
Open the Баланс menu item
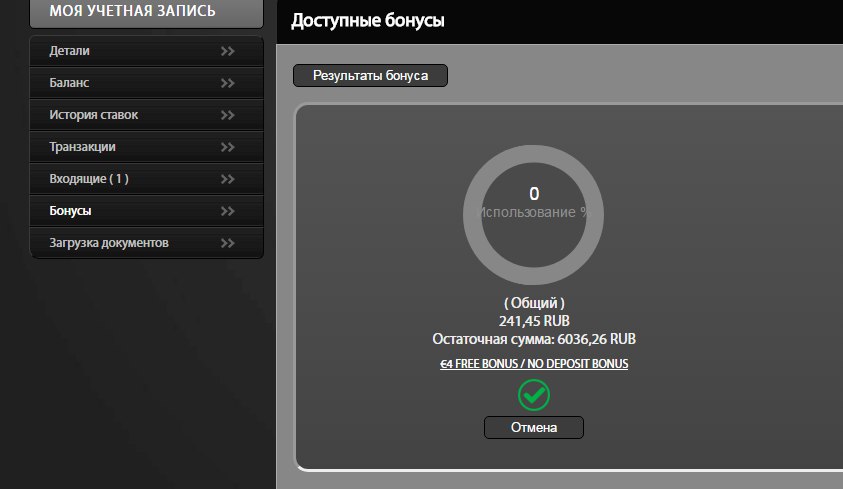click(146, 83)
